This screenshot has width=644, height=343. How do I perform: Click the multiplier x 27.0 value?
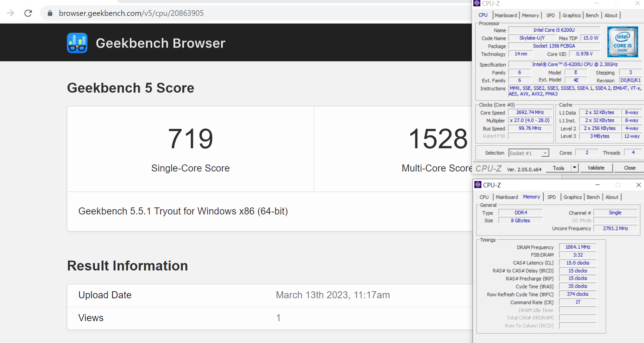pyautogui.click(x=530, y=120)
